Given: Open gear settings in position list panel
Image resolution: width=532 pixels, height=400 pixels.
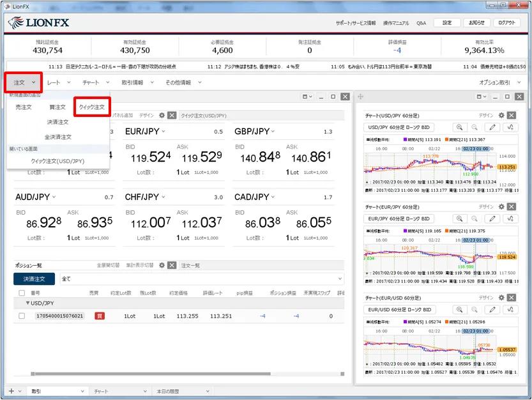Looking at the screenshot, I should pyautogui.click(x=162, y=265).
